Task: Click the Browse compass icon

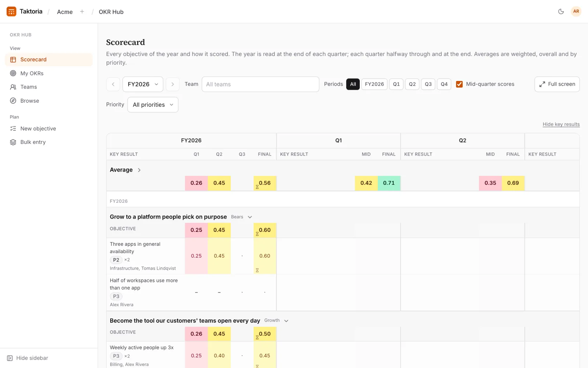Action: tap(13, 101)
